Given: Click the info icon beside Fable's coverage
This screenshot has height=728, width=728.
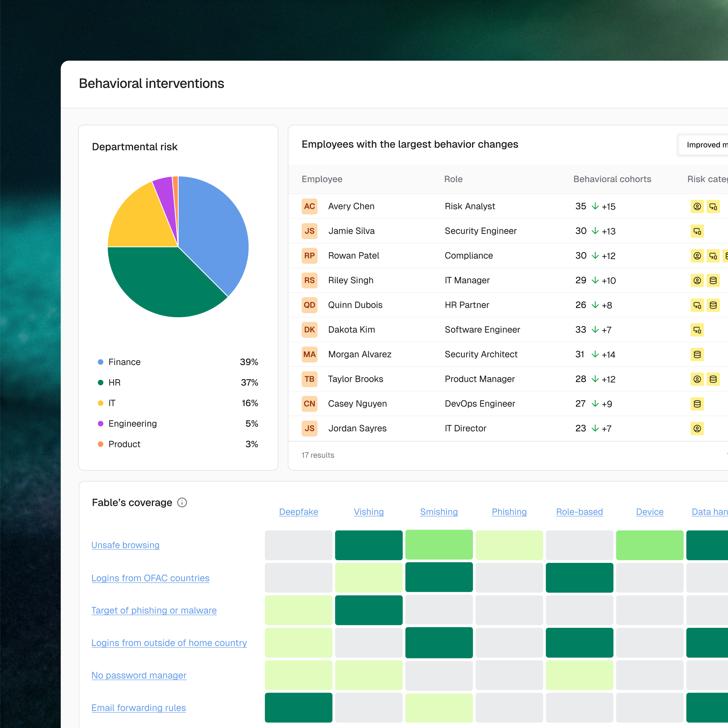Looking at the screenshot, I should 182,502.
